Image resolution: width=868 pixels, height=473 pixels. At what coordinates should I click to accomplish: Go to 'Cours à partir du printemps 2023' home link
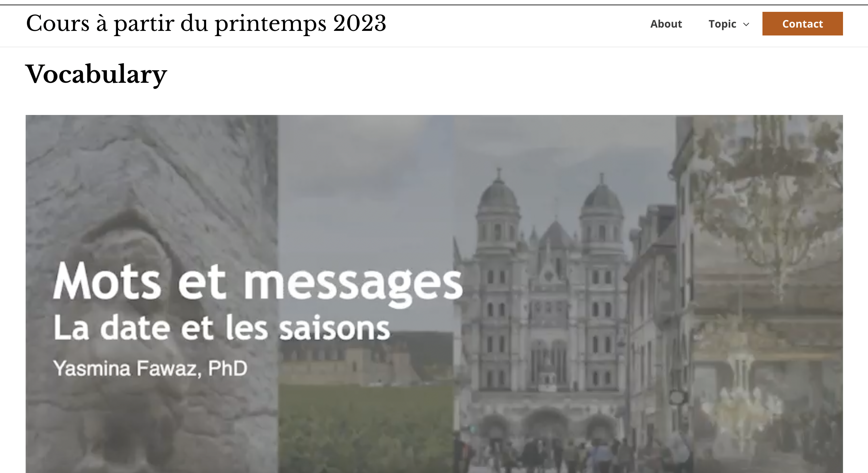point(206,24)
